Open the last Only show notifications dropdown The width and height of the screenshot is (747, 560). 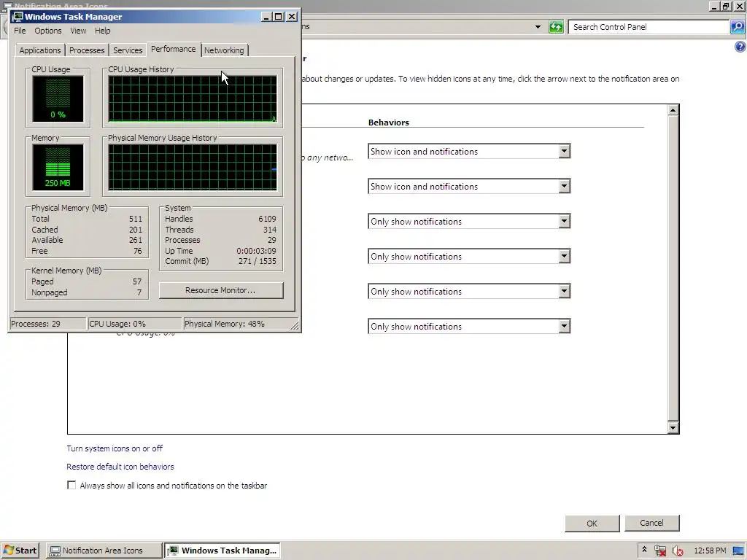tap(469, 326)
